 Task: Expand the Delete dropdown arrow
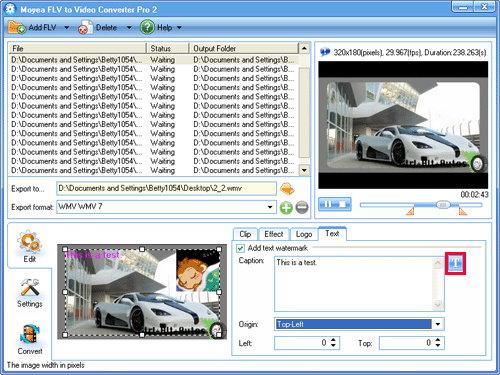129,28
